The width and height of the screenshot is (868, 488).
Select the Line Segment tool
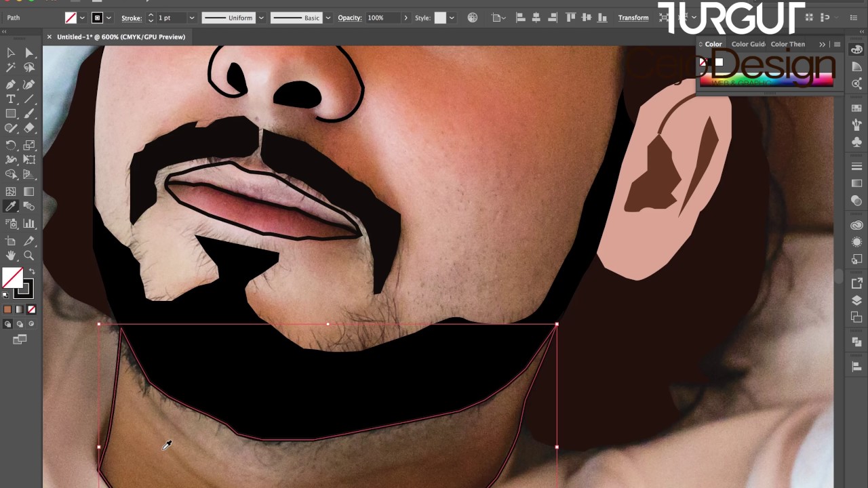29,100
